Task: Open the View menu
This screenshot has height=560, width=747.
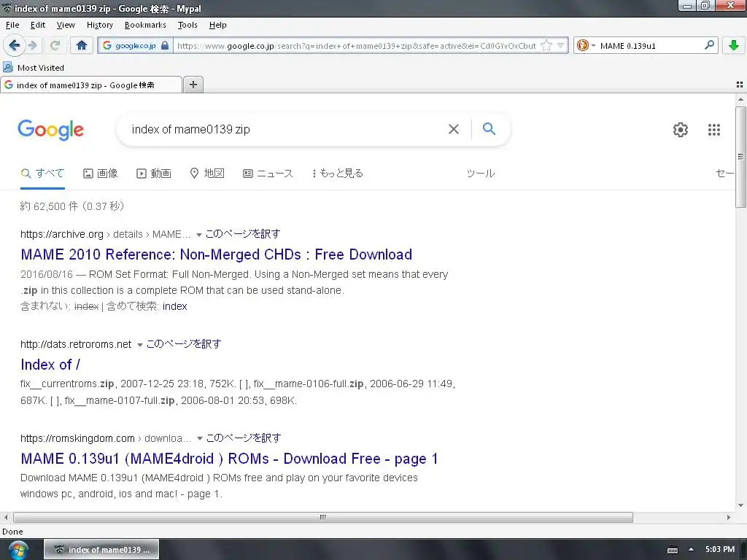Action: point(66,25)
